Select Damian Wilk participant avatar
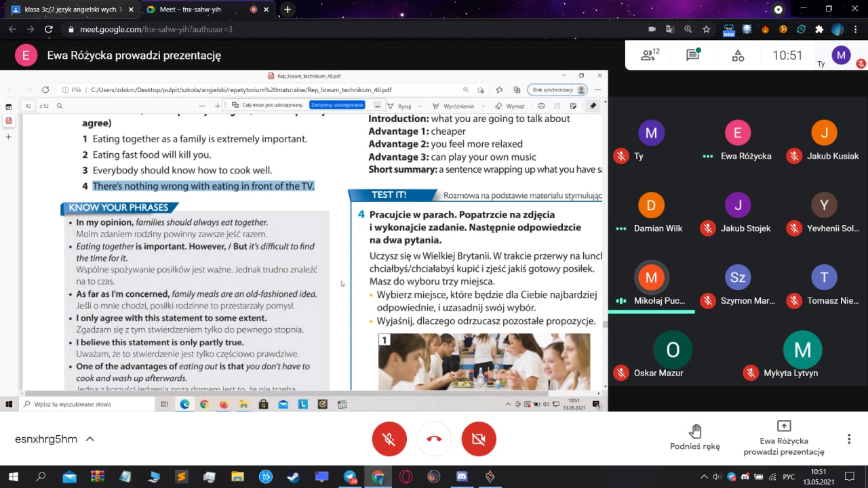Viewport: 868px width, 488px height. coord(651,205)
